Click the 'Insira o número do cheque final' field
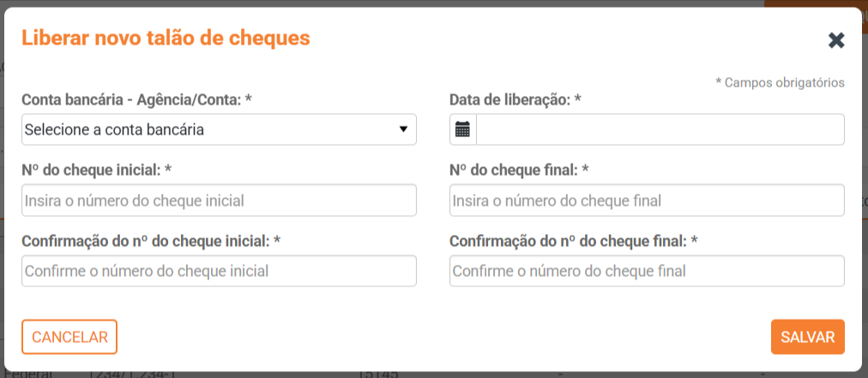868x378 pixels. [647, 201]
